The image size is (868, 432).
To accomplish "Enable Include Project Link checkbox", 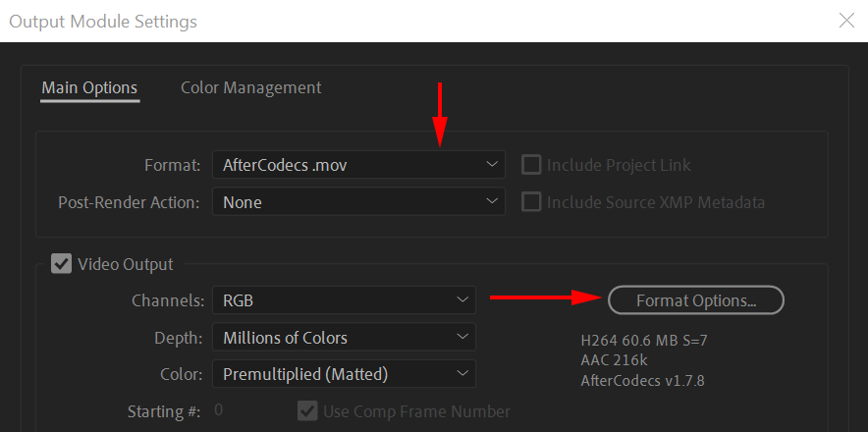I will click(531, 165).
